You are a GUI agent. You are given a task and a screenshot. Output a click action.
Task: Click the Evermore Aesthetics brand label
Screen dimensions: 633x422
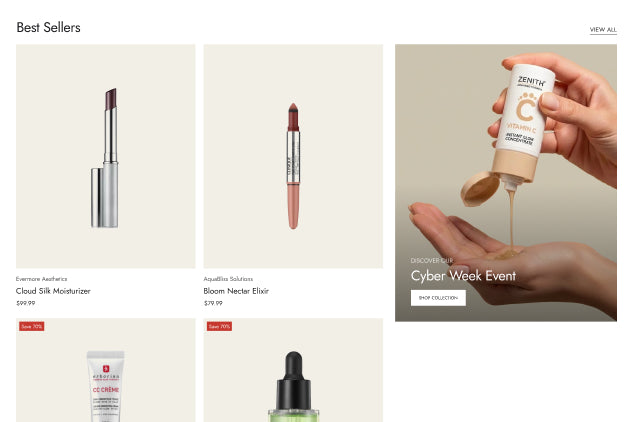42,279
